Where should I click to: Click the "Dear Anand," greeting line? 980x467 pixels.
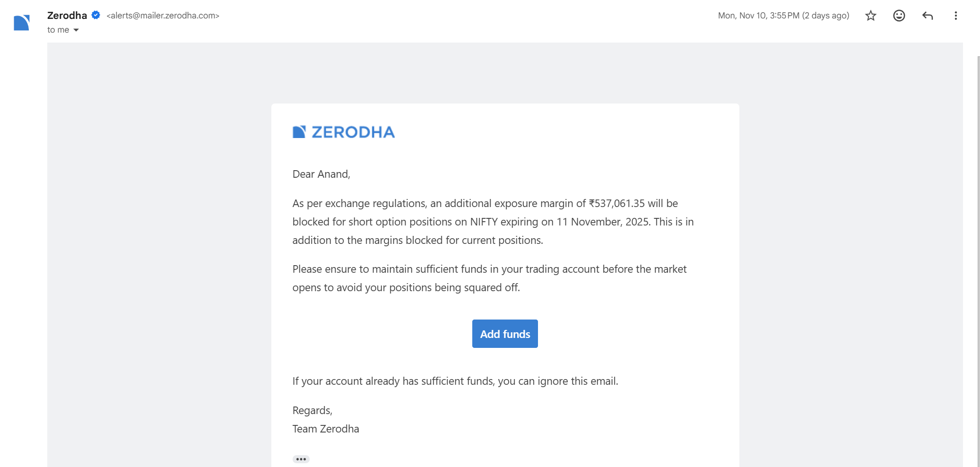tap(321, 174)
